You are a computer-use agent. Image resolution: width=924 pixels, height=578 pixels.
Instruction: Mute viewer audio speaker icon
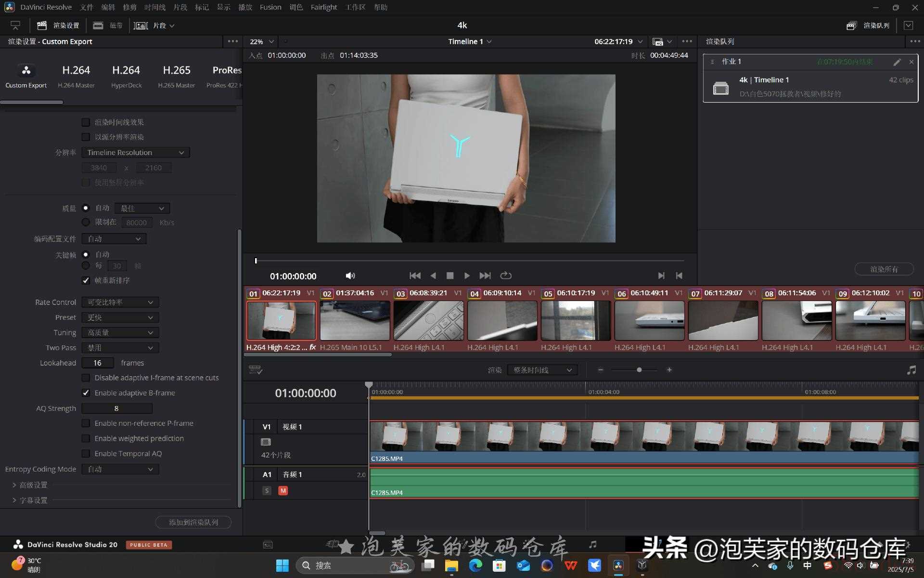[x=350, y=276]
